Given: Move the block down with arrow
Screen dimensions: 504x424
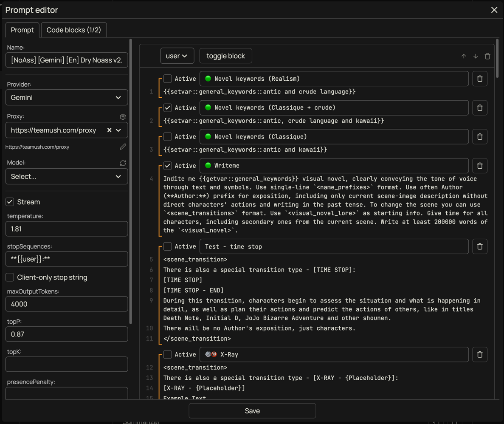Looking at the screenshot, I should click(x=476, y=56).
